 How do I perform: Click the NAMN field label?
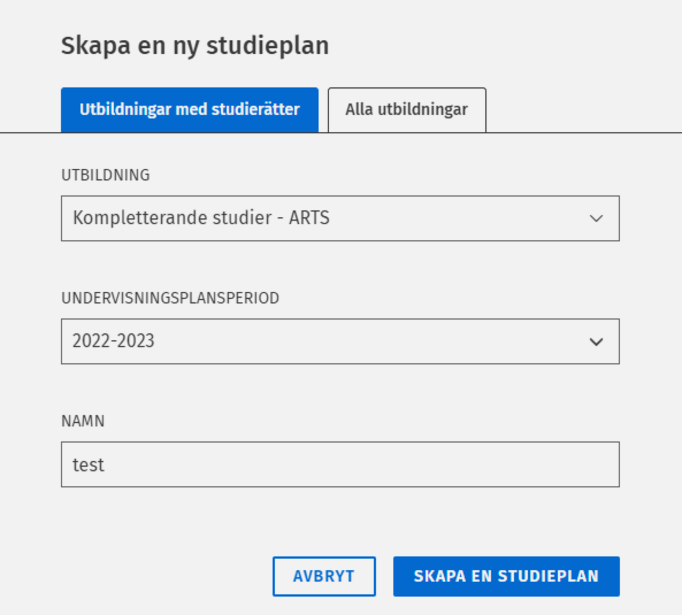click(83, 421)
